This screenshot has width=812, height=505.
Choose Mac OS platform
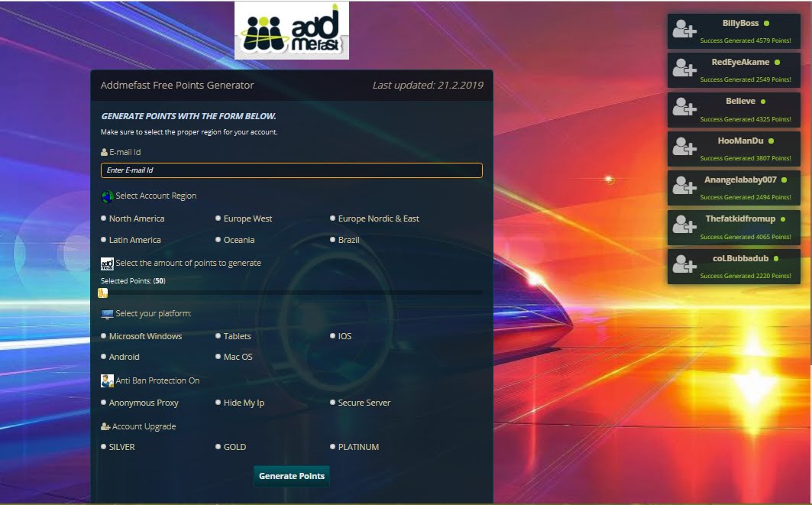(x=218, y=357)
